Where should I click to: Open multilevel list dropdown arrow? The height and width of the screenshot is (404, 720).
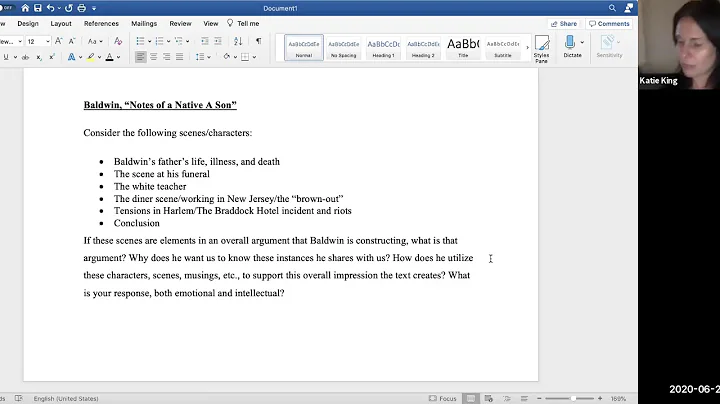tap(187, 41)
